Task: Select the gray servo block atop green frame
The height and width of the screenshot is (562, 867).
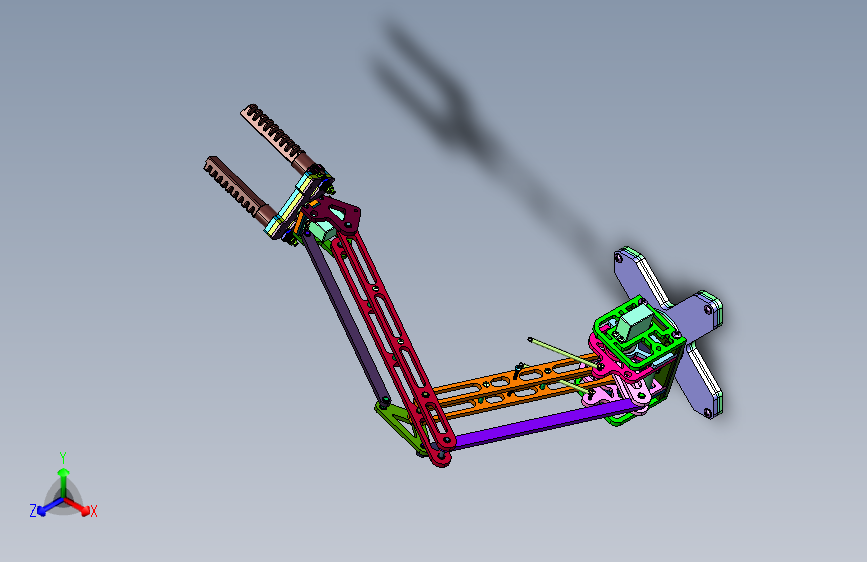Action: click(637, 322)
